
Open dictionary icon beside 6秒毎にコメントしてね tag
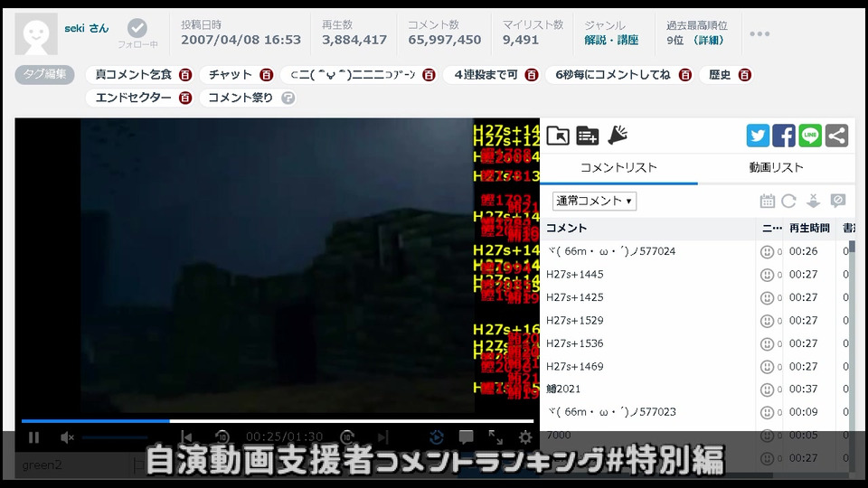684,75
